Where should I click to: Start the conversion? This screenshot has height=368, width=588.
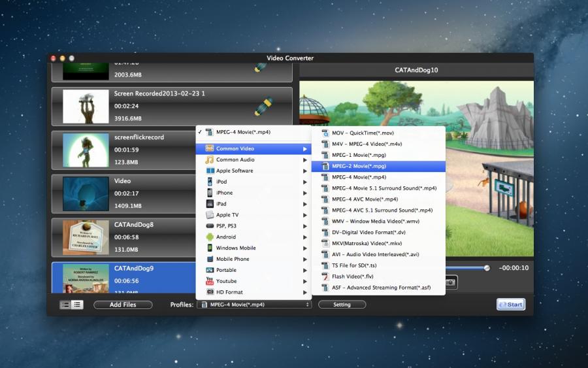tap(511, 304)
